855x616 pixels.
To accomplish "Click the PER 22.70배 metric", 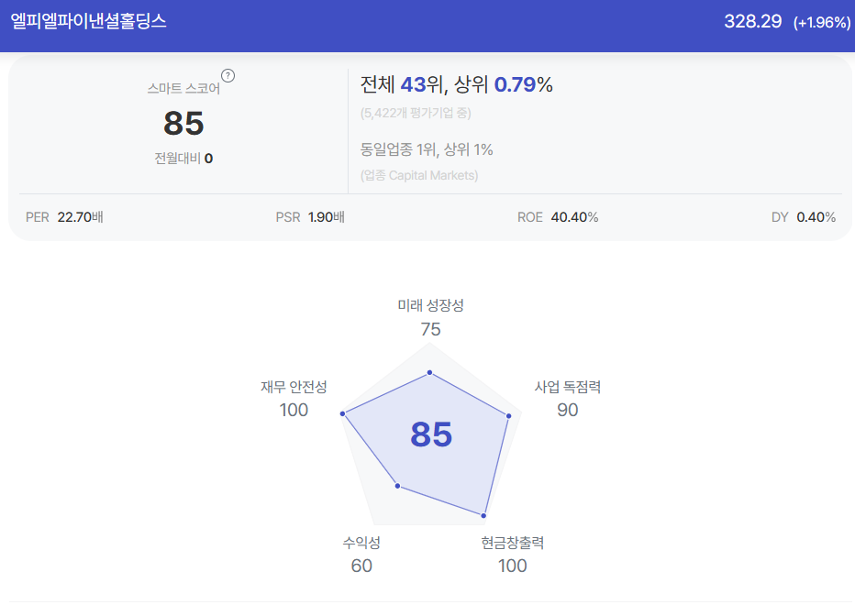I will click(64, 217).
